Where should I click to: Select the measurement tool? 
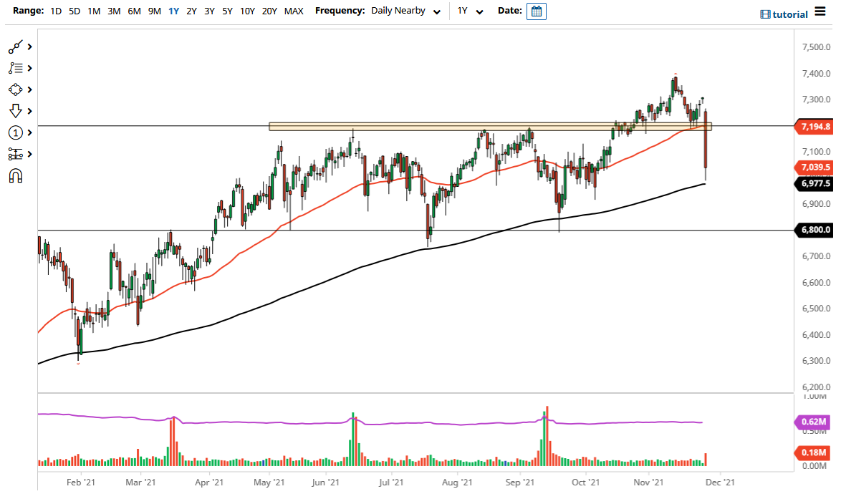[x=16, y=154]
